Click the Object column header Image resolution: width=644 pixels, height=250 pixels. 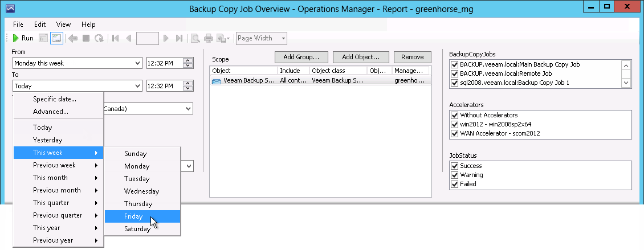coord(243,71)
